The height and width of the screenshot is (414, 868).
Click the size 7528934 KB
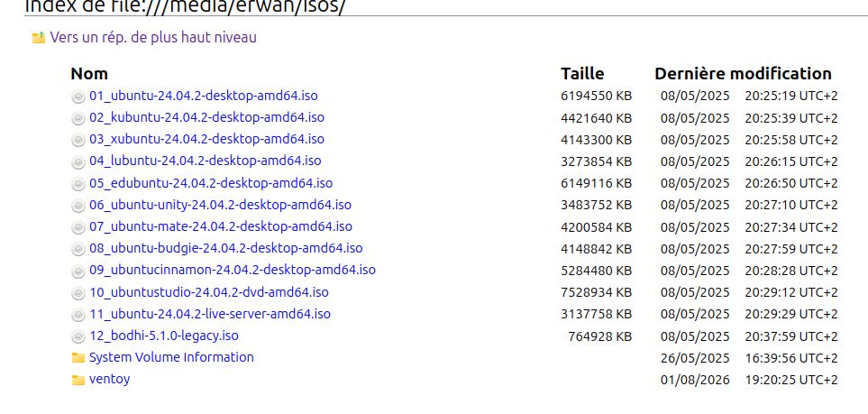pyautogui.click(x=596, y=292)
